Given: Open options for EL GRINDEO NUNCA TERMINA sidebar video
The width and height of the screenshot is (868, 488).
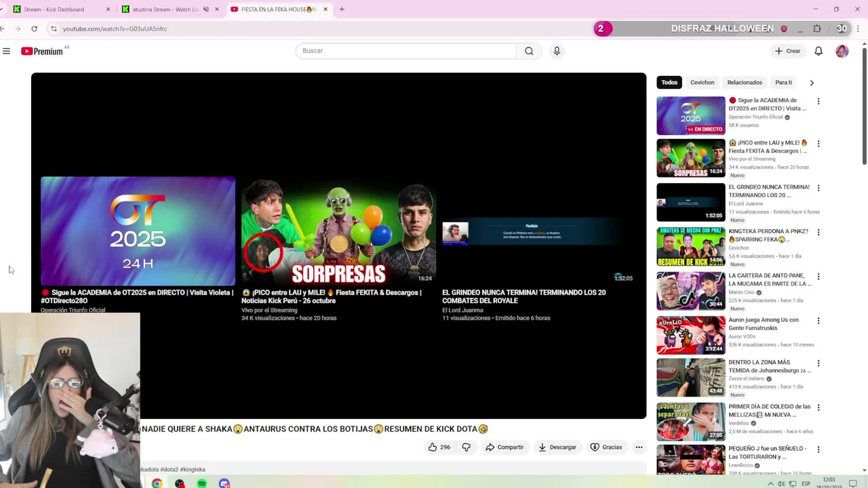Looking at the screenshot, I should click(818, 188).
